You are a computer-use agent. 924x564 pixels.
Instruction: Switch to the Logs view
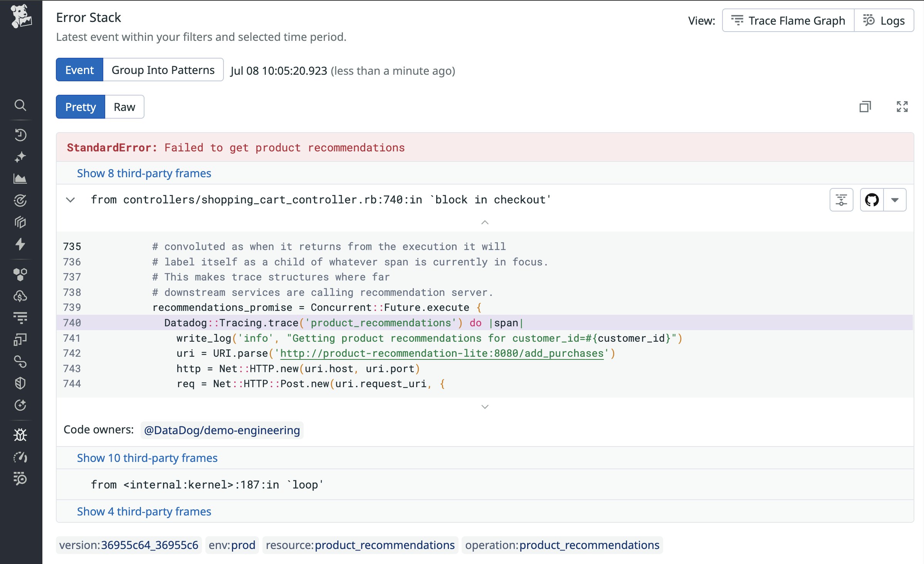point(884,20)
